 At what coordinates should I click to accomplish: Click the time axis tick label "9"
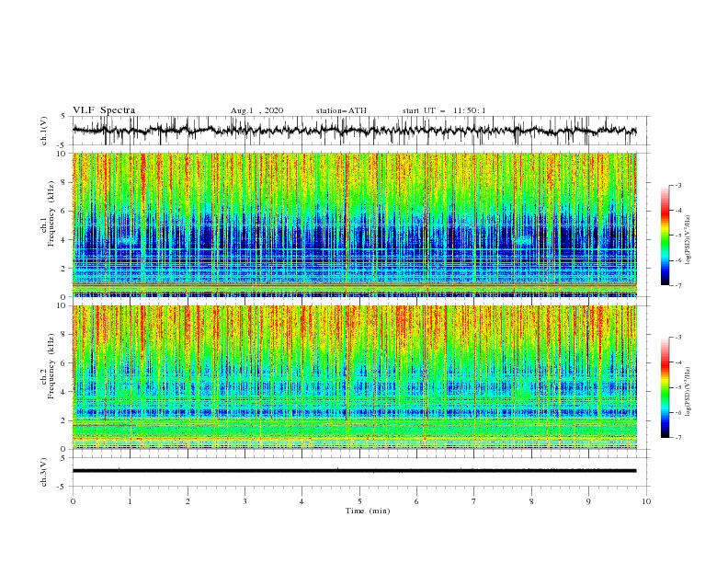(x=588, y=501)
